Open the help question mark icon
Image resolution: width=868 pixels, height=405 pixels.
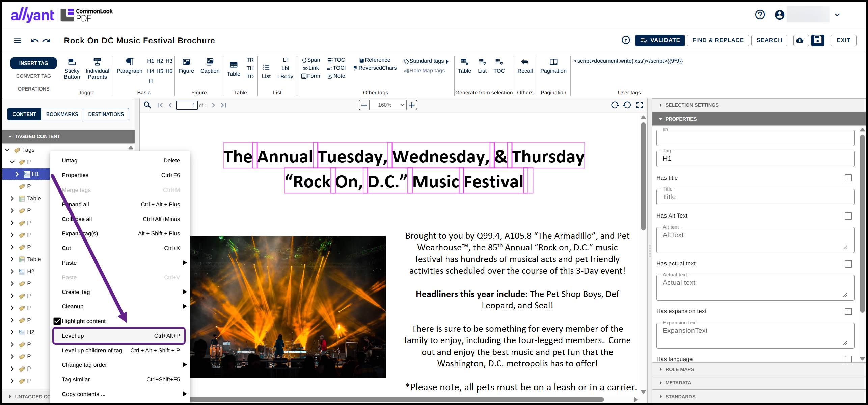point(760,15)
